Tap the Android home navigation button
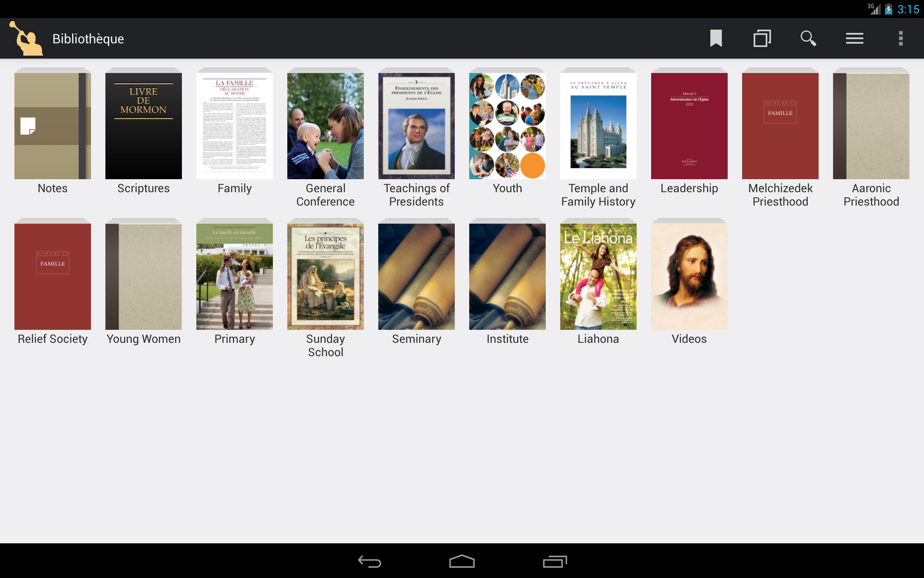Screen dimensions: 924x578 (462, 561)
